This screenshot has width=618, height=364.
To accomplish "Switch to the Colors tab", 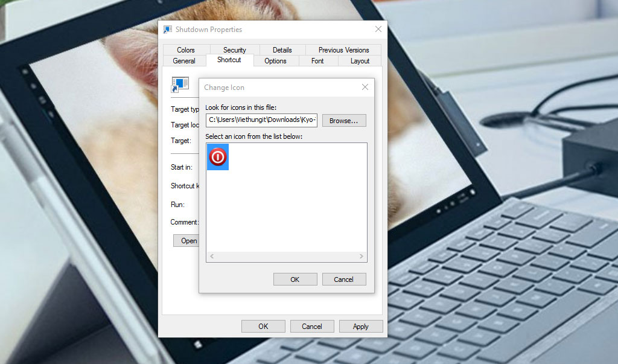I will click(x=186, y=50).
